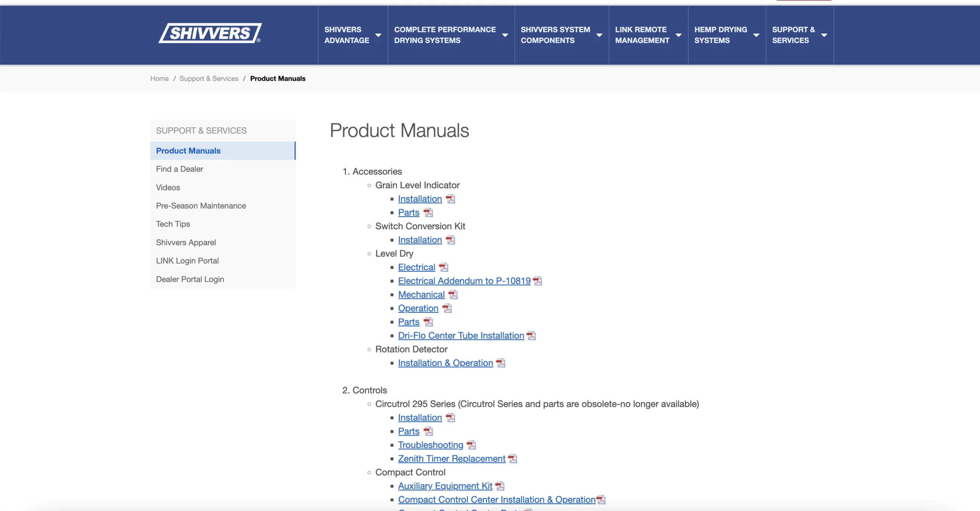Open Troubleshooting manual link
The height and width of the screenshot is (511, 980).
(x=431, y=445)
